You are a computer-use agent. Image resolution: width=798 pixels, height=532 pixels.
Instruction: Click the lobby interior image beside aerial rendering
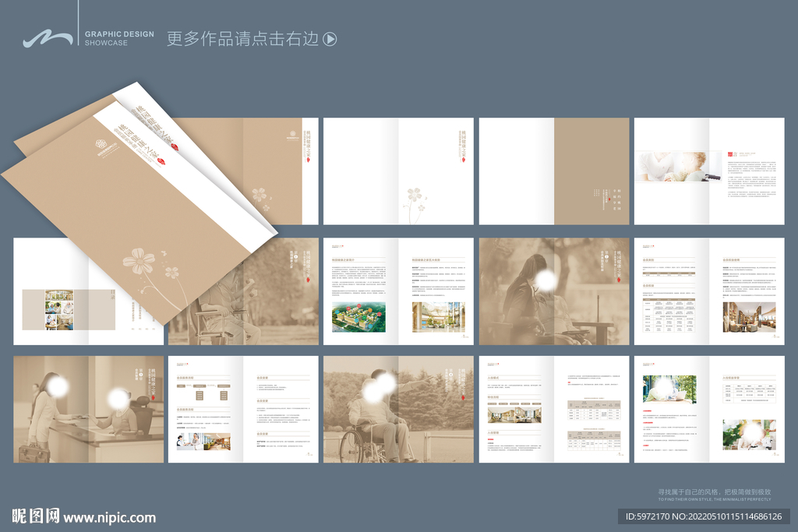439,317
